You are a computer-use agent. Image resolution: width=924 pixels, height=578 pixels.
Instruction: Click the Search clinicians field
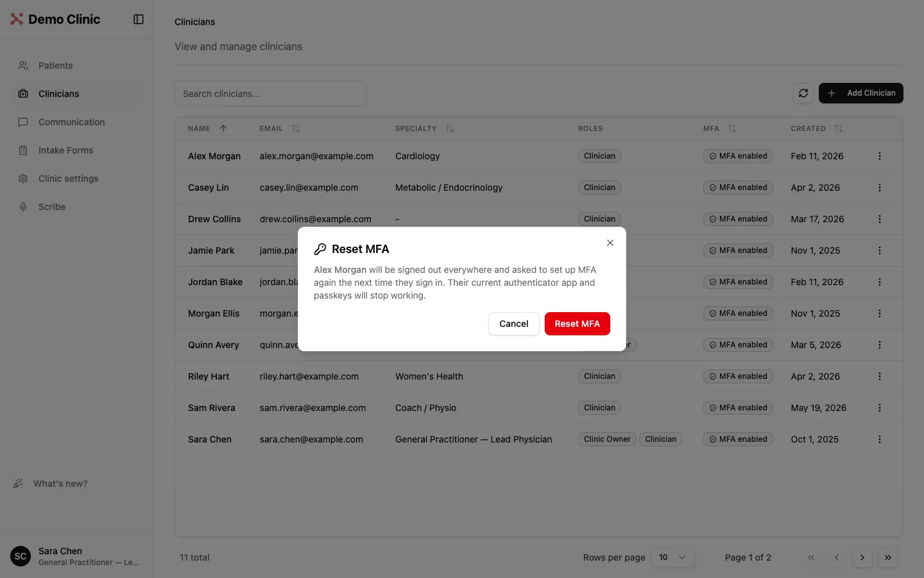coord(271,94)
